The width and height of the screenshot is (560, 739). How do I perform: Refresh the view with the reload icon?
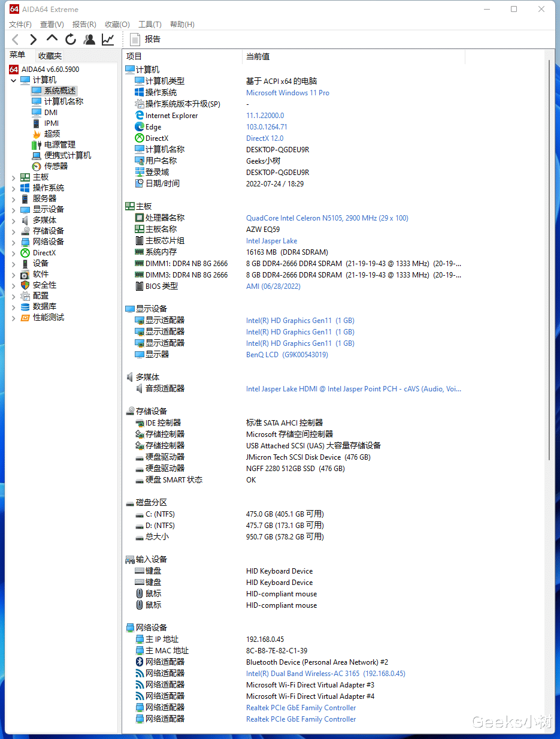point(71,40)
